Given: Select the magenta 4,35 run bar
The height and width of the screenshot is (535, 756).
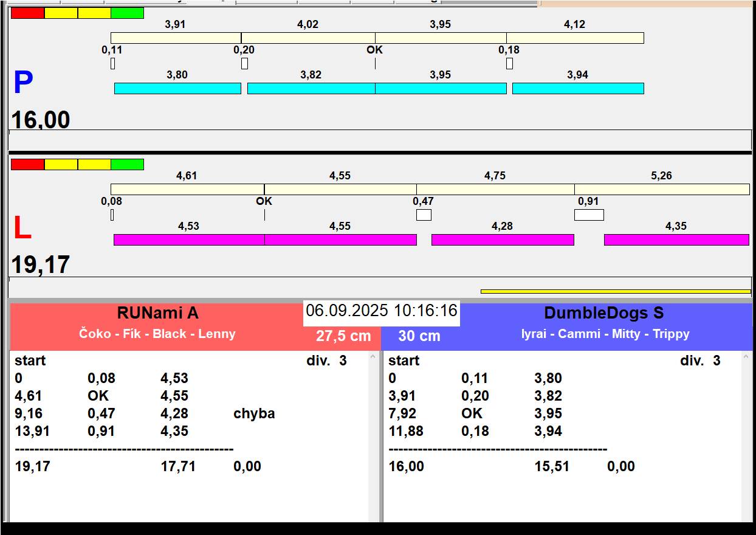Looking at the screenshot, I should tap(676, 240).
